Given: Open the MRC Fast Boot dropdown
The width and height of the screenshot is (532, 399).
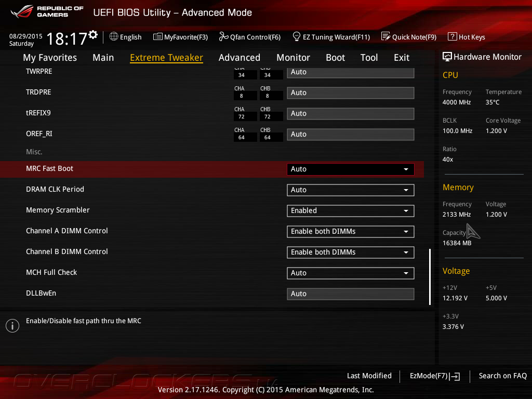Looking at the screenshot, I should click(x=351, y=169).
